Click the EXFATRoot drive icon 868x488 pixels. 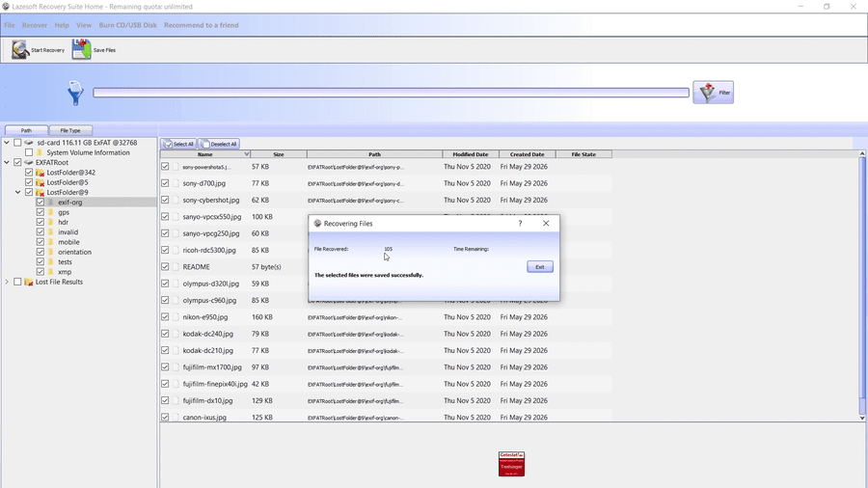pos(29,163)
